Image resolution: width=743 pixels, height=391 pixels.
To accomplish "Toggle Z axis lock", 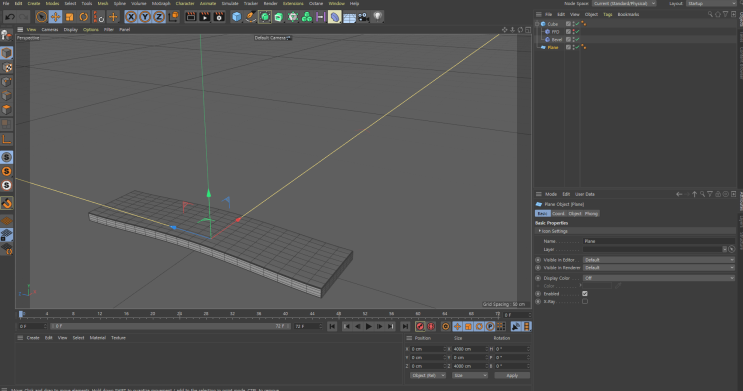I will coord(159,18).
